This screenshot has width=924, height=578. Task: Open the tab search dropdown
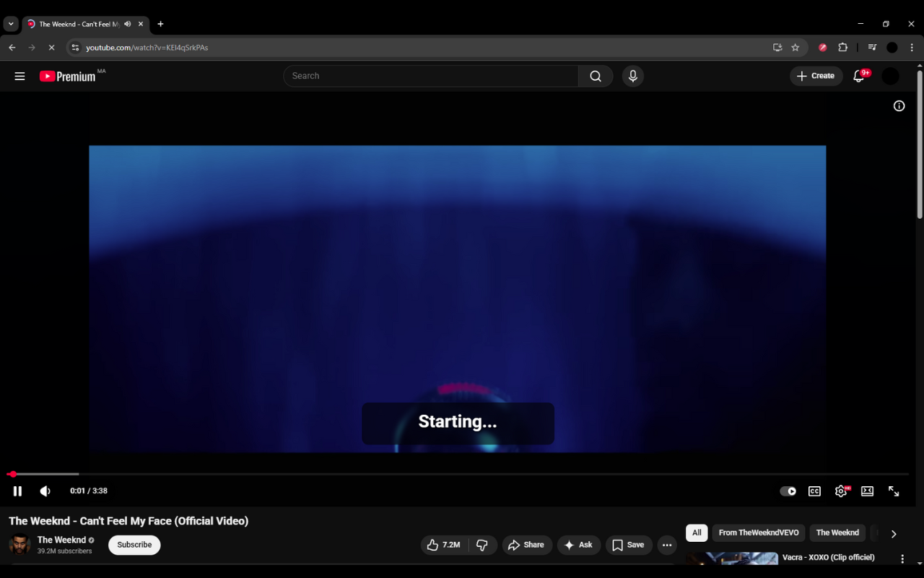coord(11,24)
